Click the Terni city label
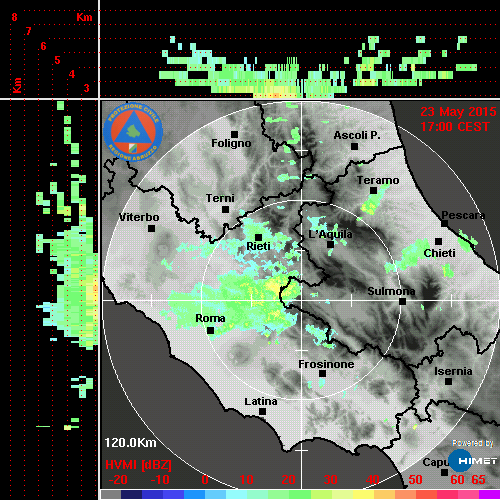Image resolution: width=500 pixels, height=500 pixels. pos(220,198)
